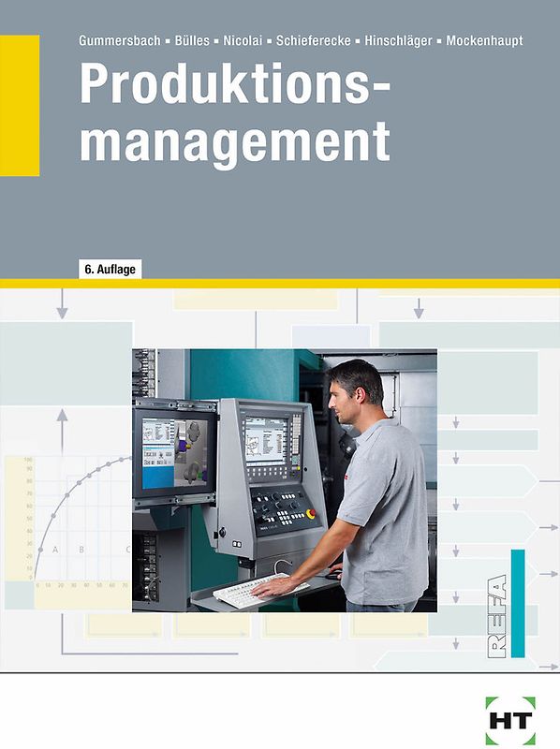Click author name "Nicolai"
This screenshot has width=560, height=749.
coord(243,40)
